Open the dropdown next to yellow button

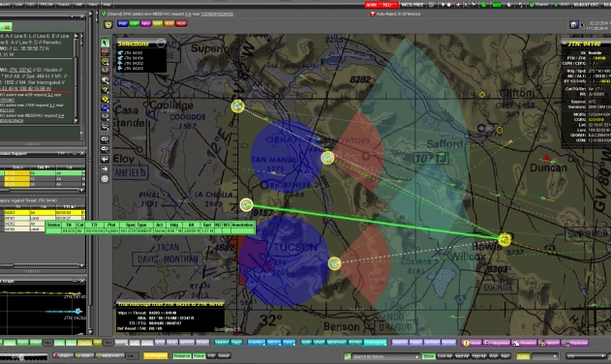pos(545,356)
